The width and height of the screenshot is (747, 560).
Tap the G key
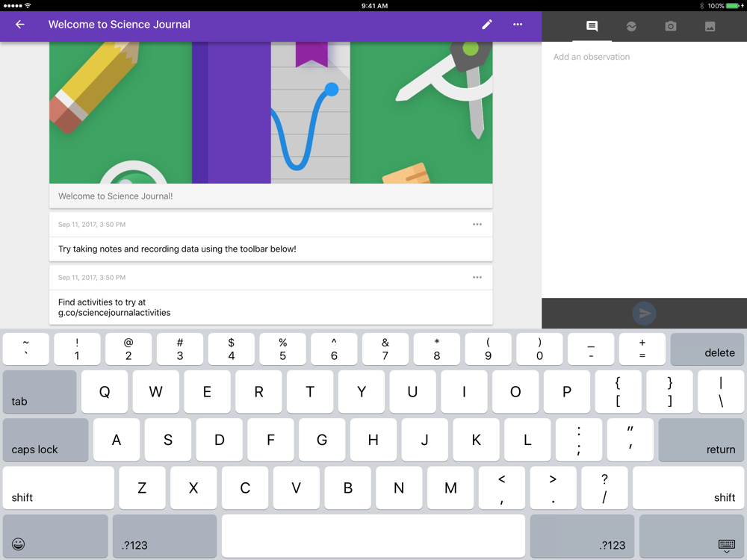tap(322, 440)
